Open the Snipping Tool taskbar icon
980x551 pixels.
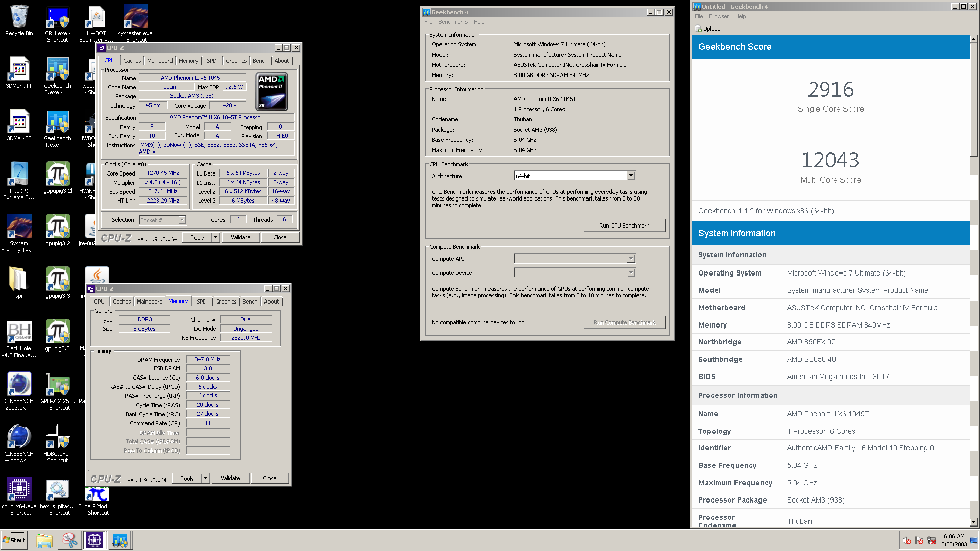69,540
